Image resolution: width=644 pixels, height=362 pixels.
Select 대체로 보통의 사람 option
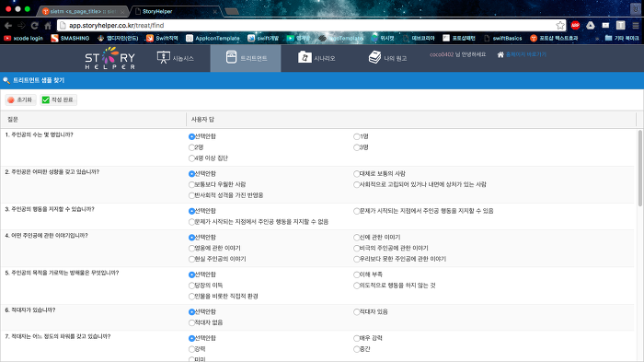pos(357,173)
